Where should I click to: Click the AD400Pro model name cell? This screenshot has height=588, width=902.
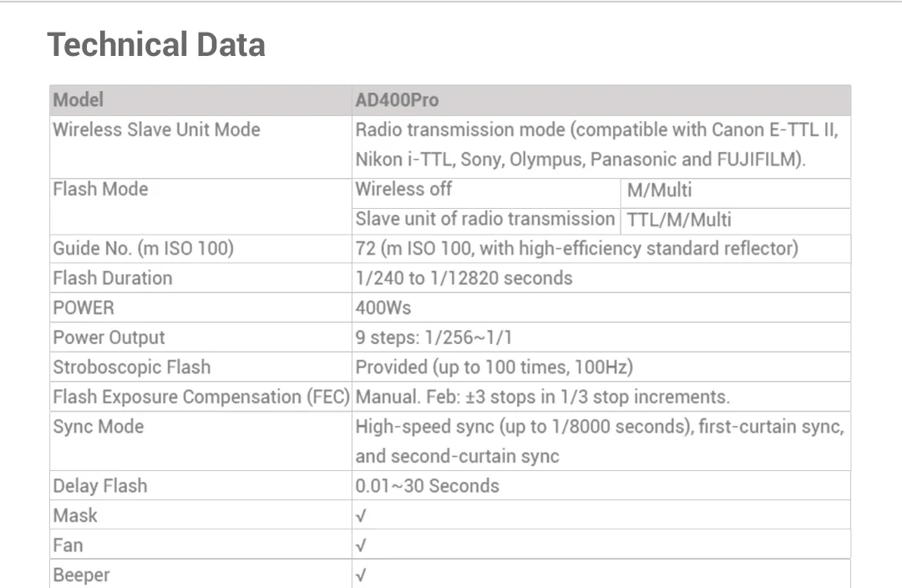tap(397, 100)
